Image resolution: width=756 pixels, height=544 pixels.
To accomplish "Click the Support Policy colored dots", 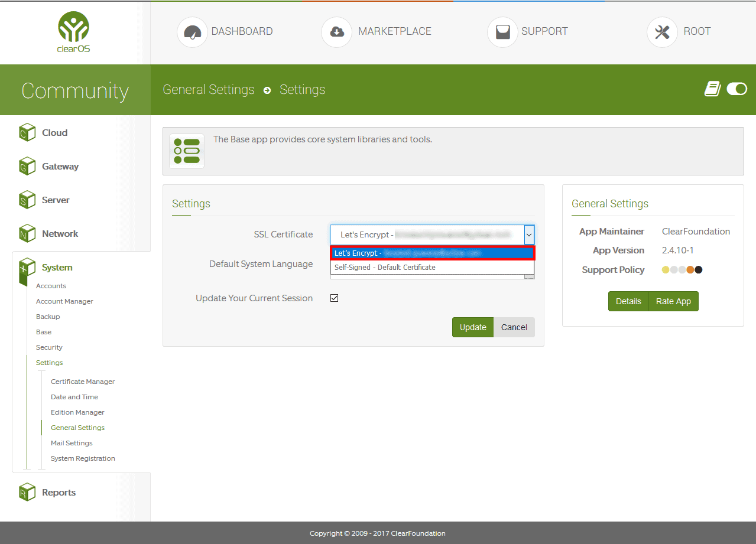I will point(682,270).
